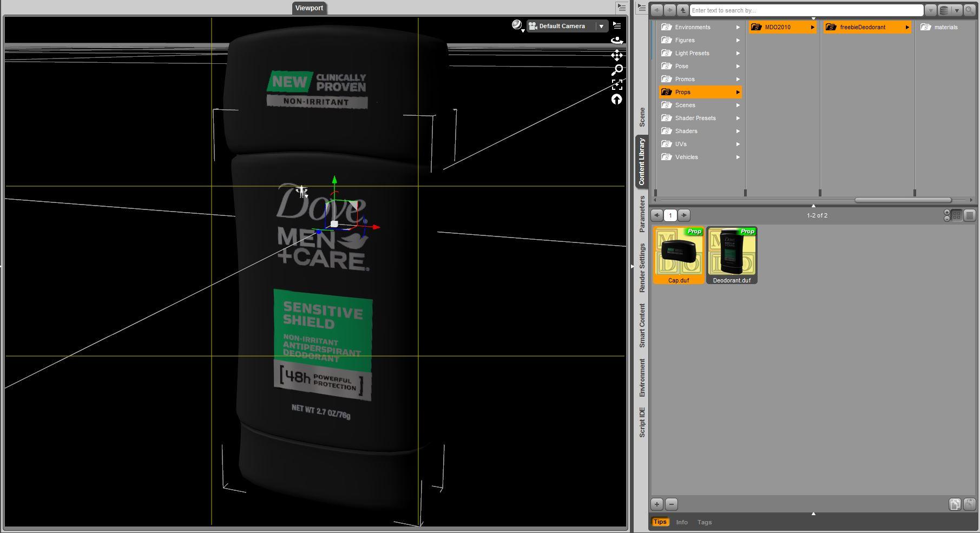Screen dimensions: 980x533
Task: Open the viewport draw style sphere menu
Action: click(x=517, y=25)
